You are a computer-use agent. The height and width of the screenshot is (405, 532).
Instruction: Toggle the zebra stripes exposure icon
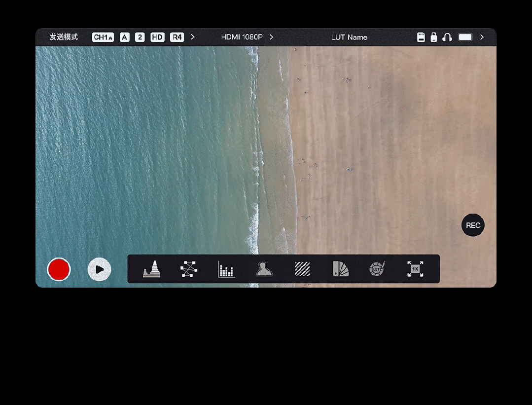(x=302, y=269)
